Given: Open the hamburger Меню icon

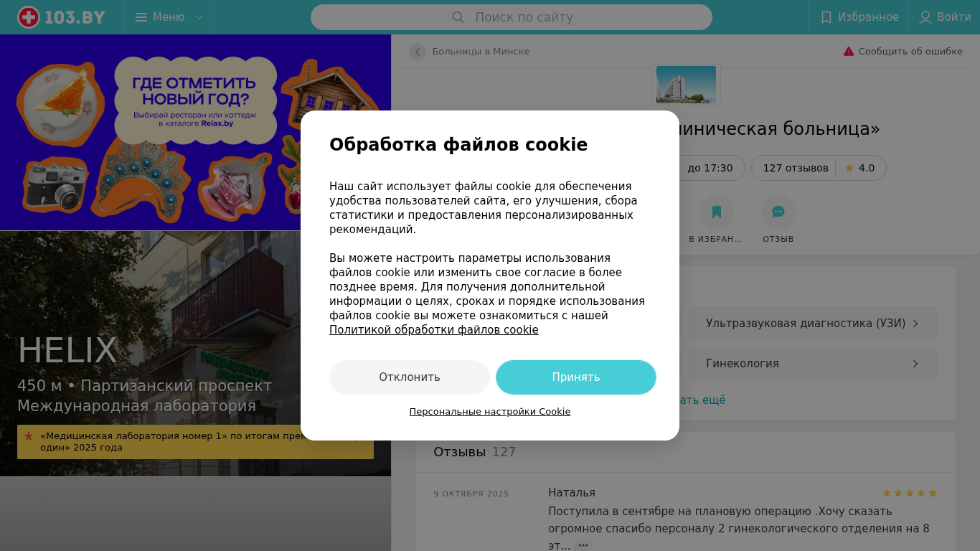Looking at the screenshot, I should (141, 17).
